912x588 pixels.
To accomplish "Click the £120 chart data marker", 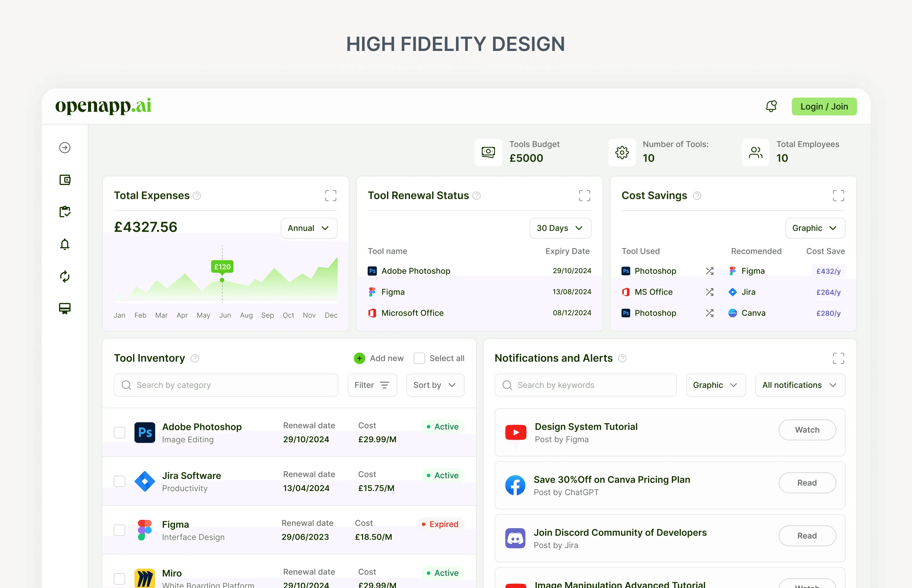I will [x=222, y=267].
